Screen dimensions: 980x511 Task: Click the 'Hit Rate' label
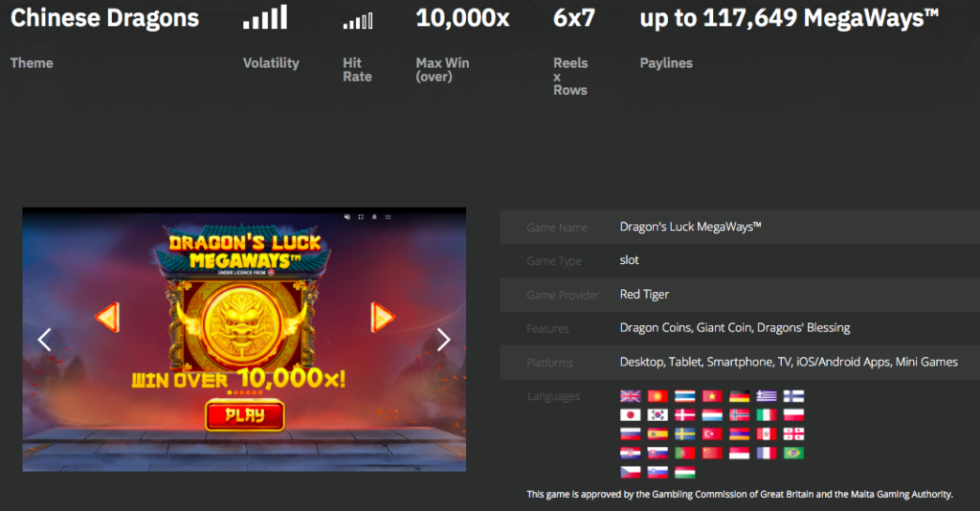pos(357,69)
